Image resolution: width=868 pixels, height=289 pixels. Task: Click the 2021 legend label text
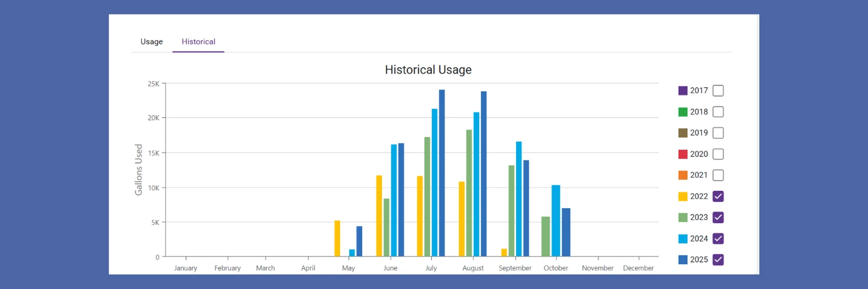coord(699,175)
